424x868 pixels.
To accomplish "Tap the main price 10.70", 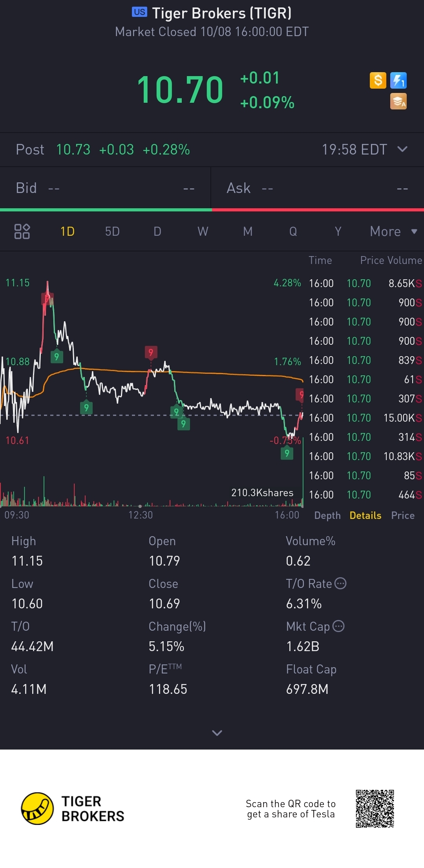I will click(180, 90).
